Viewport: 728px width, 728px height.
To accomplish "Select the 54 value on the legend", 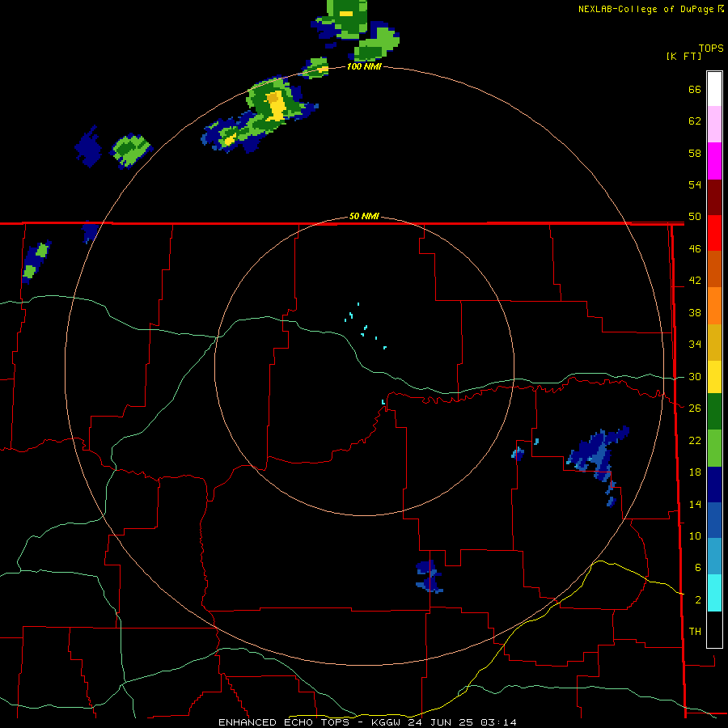I will 695,184.
